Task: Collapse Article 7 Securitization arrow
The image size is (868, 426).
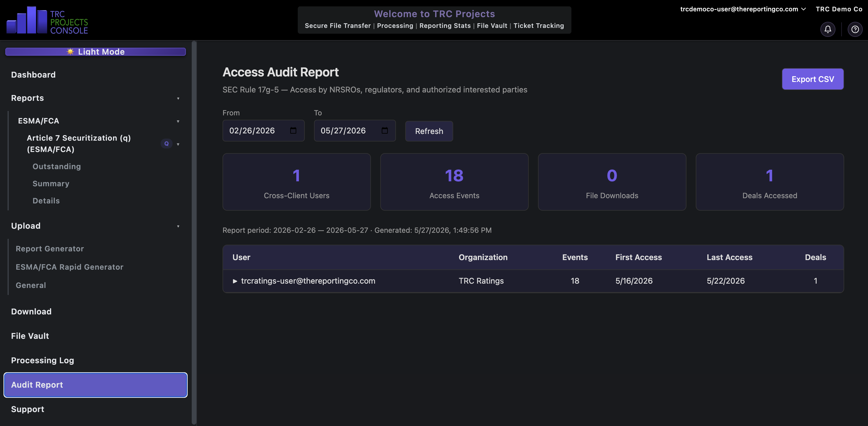Action: [x=178, y=144]
